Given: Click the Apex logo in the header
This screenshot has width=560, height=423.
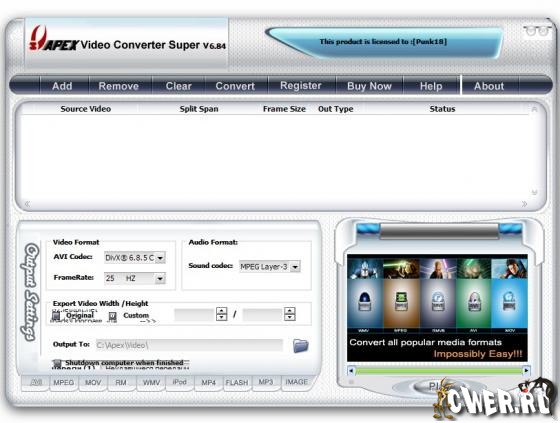Looking at the screenshot, I should tap(54, 39).
